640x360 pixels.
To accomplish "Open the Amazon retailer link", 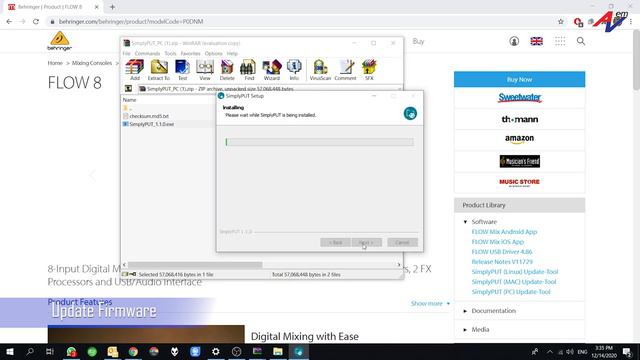I will coord(519,139).
